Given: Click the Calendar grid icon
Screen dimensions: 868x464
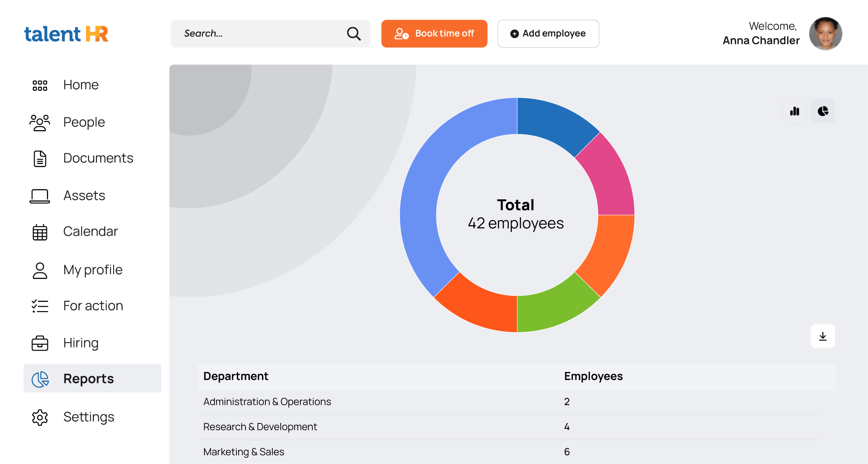Looking at the screenshot, I should pyautogui.click(x=40, y=232).
